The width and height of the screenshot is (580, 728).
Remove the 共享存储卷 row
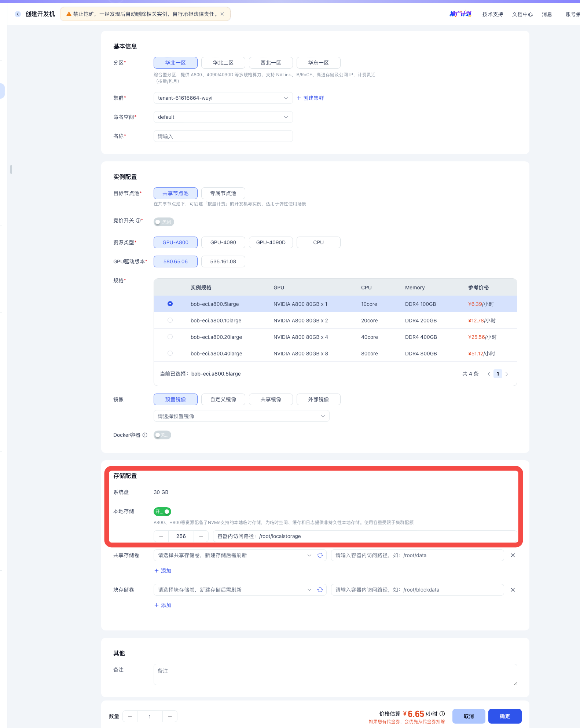pyautogui.click(x=513, y=555)
